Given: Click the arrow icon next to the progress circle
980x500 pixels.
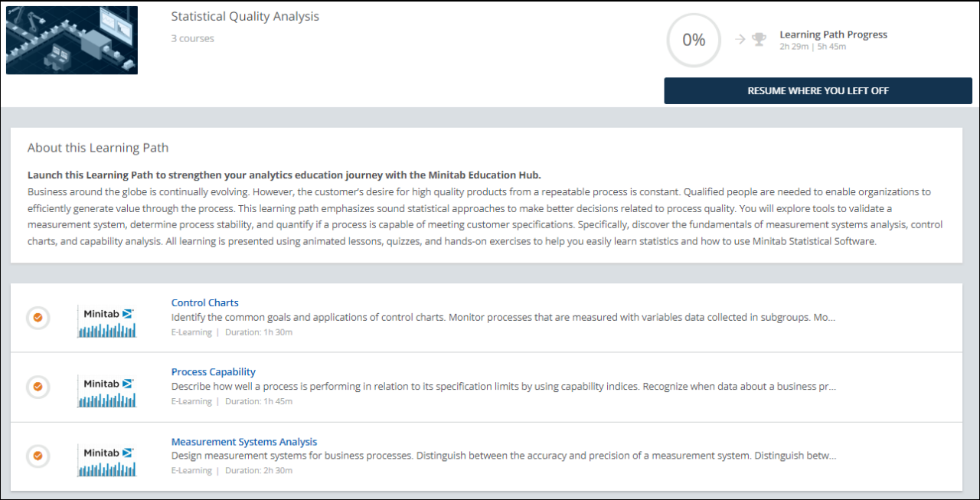Looking at the screenshot, I should 740,40.
